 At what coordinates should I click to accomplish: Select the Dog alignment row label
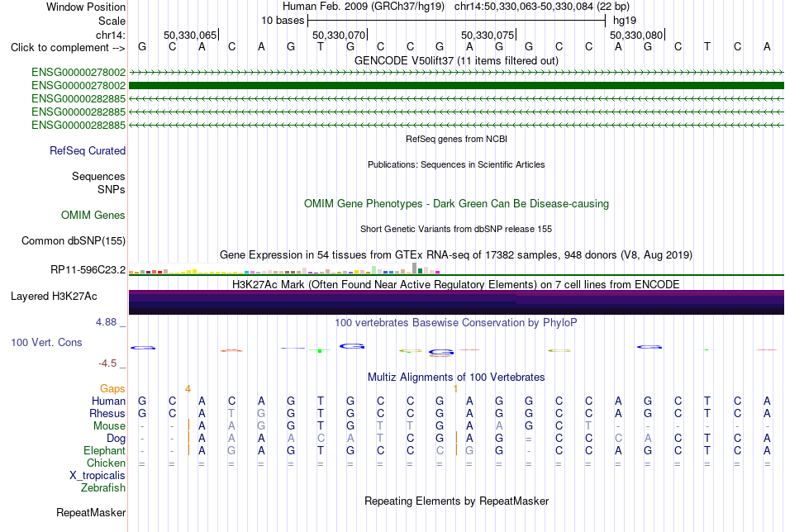click(x=116, y=439)
